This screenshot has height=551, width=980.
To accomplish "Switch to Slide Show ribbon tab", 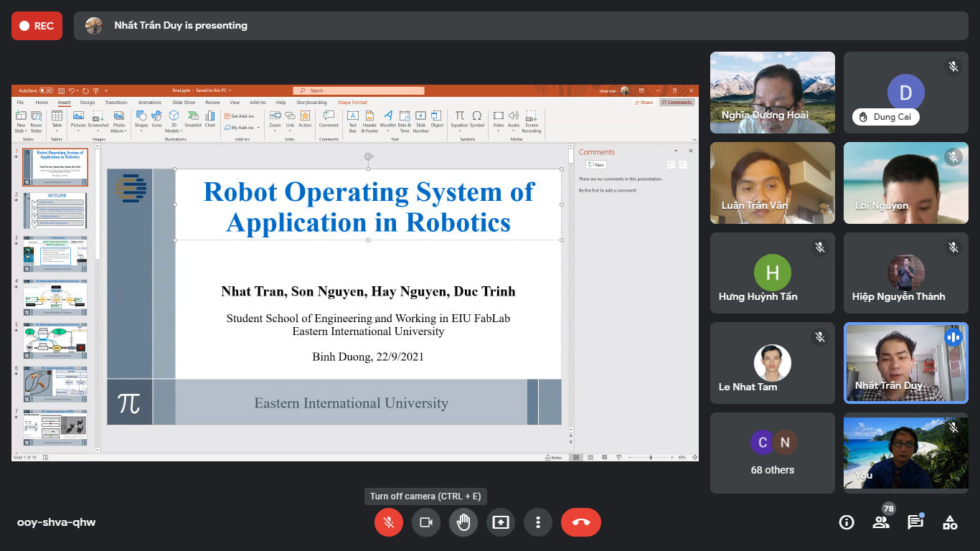I will click(x=184, y=103).
